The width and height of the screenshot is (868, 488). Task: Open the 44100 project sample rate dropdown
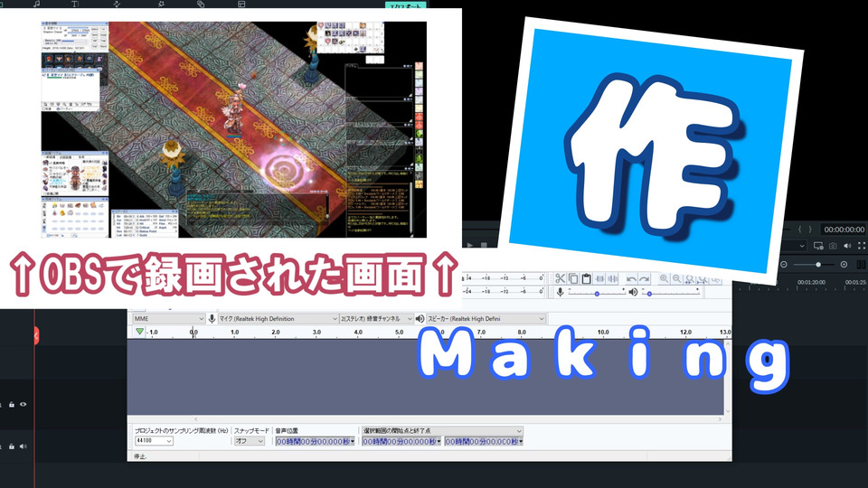point(154,441)
